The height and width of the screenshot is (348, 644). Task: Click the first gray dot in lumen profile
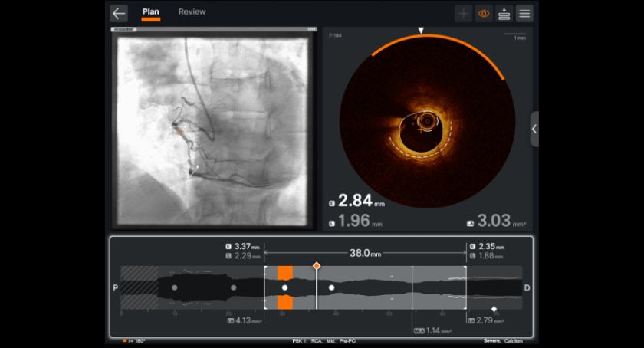[175, 287]
